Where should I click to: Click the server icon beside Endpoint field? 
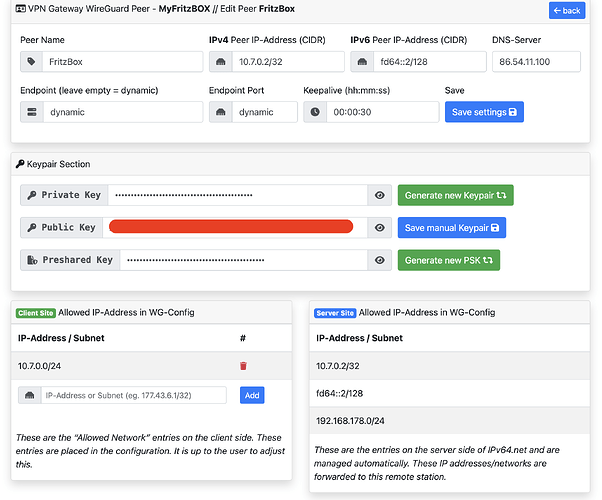pos(32,112)
